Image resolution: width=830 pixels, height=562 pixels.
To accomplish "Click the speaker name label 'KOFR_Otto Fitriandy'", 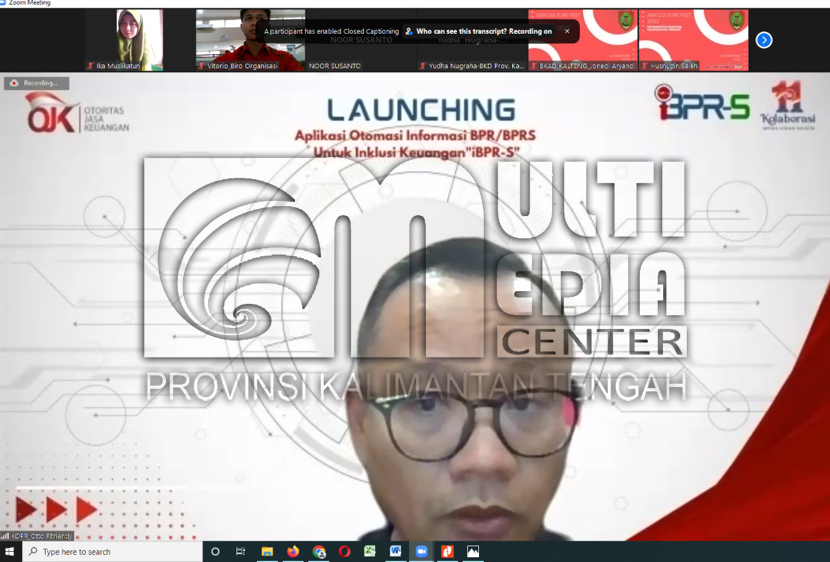I will pyautogui.click(x=41, y=536).
